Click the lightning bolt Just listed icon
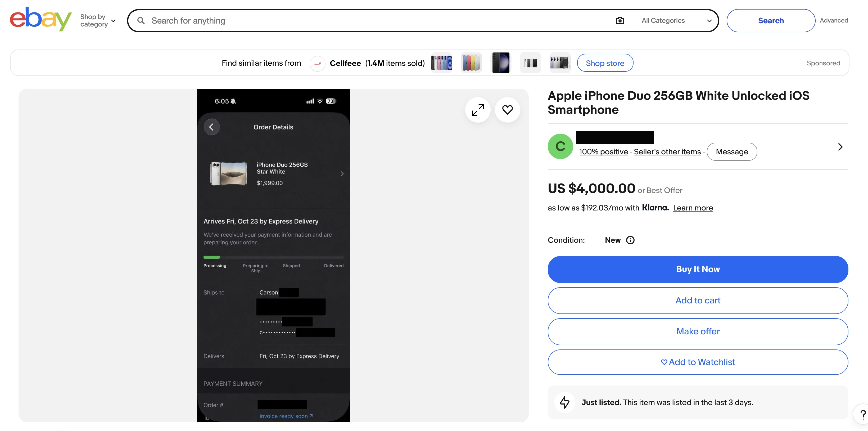Screen dimensions: 868x431 coord(565,402)
